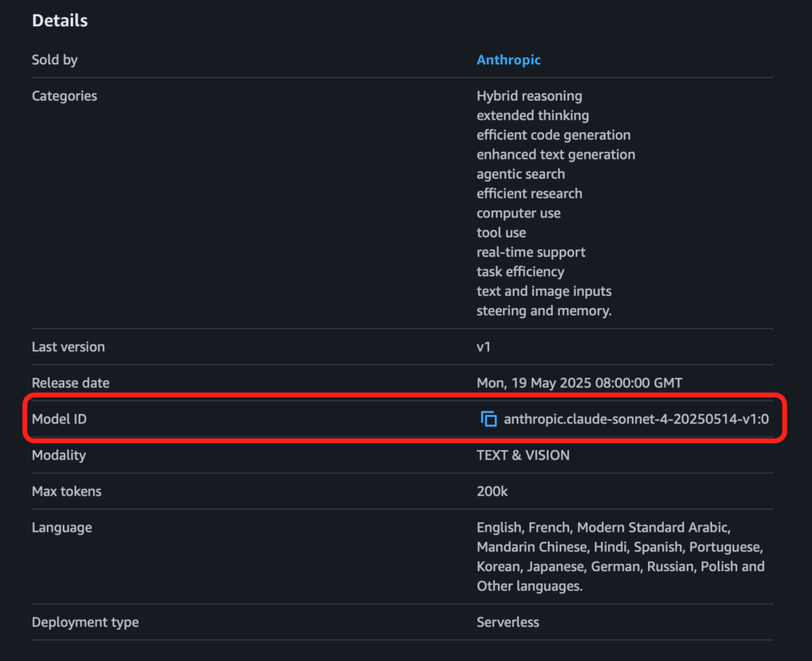Click the version value v1
This screenshot has width=812, height=661.
[483, 347]
